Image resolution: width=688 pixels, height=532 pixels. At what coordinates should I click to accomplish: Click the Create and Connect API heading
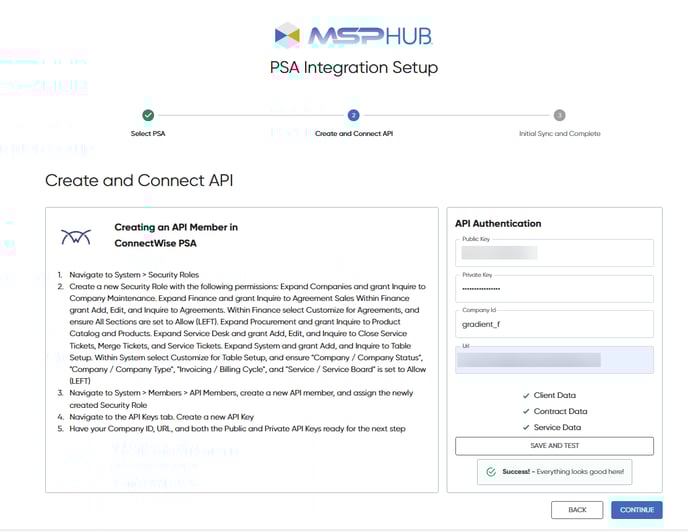pos(139,180)
